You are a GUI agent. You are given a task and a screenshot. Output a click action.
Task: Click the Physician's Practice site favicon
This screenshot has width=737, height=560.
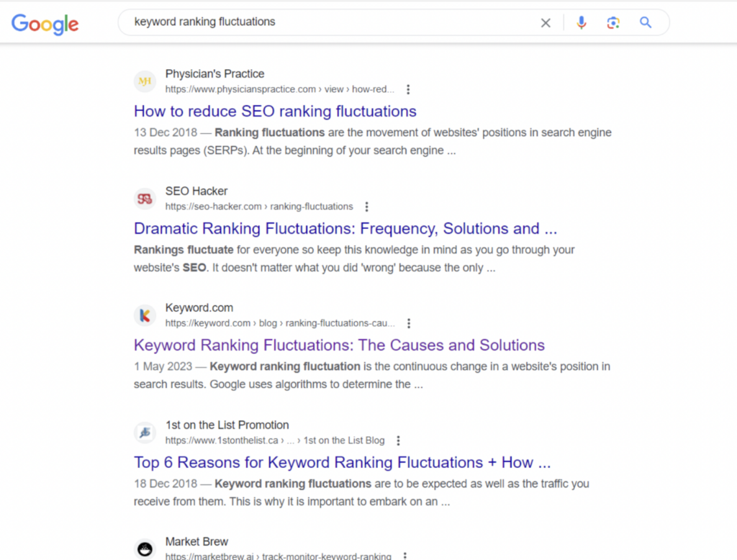[x=145, y=81]
